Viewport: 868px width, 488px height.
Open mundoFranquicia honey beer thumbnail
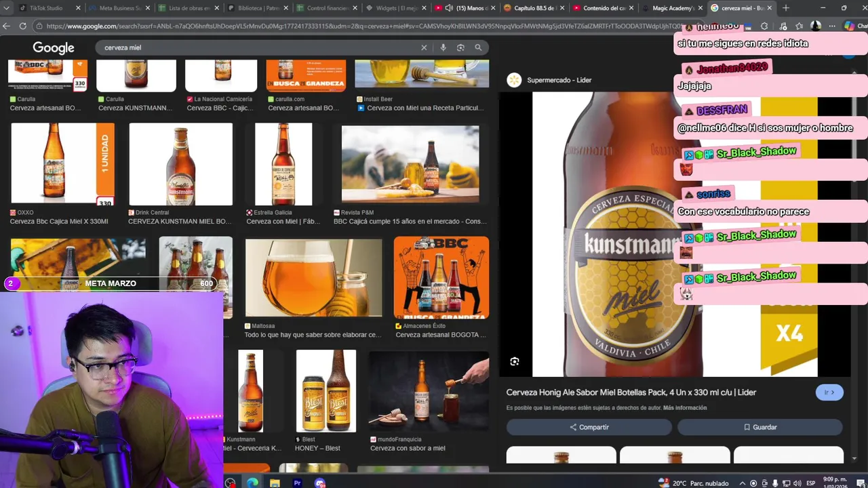coord(429,391)
